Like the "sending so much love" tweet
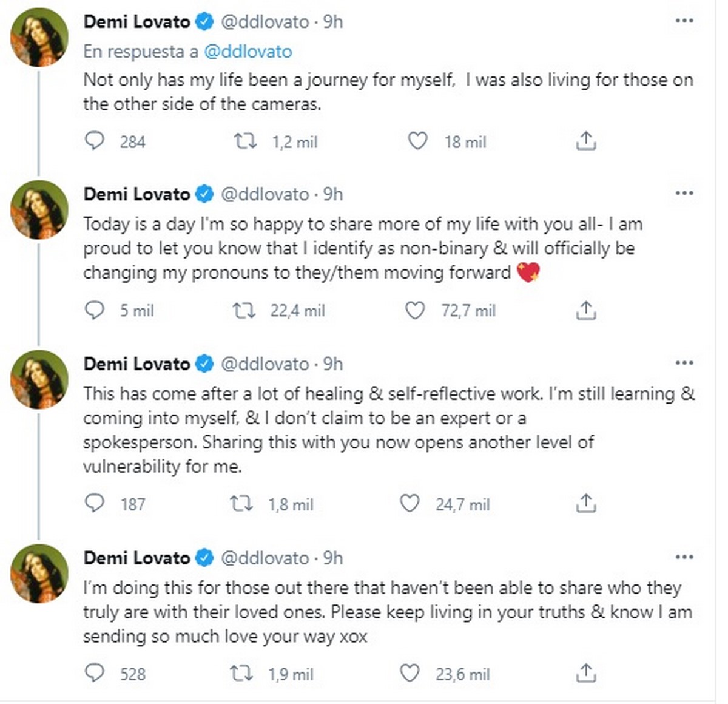This screenshot has width=728, height=704. (409, 674)
